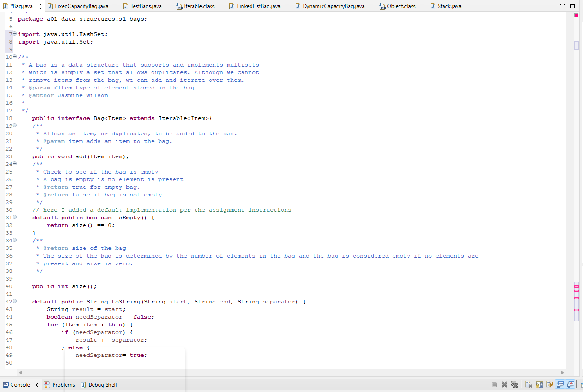Clear the Console output
The width and height of the screenshot is (583, 392).
[528, 384]
